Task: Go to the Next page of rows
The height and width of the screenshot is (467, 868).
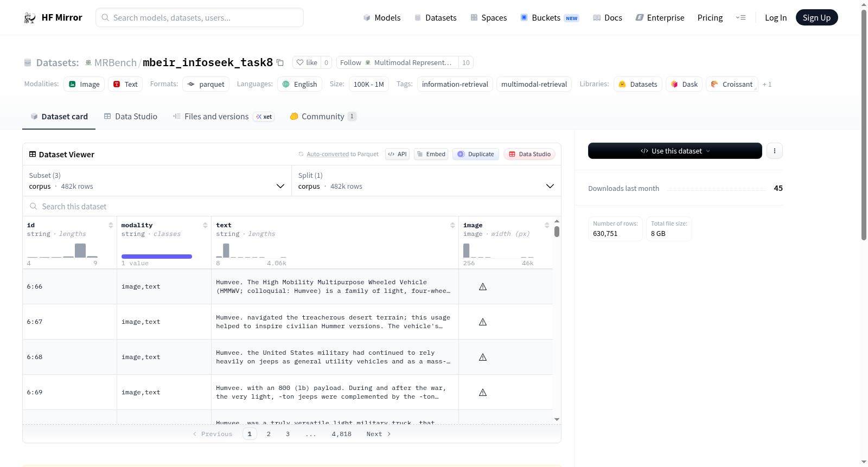Action: click(379, 434)
